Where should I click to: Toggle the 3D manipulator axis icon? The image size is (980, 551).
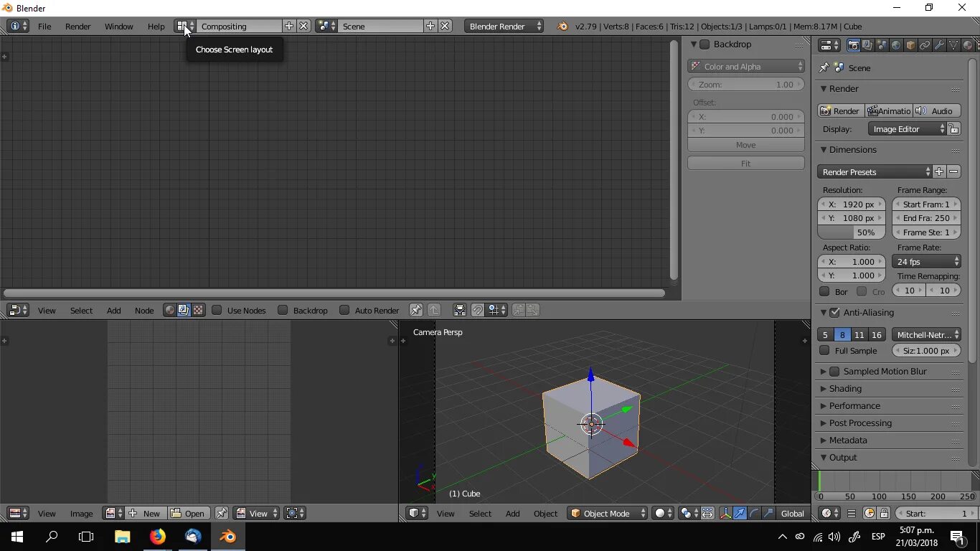[725, 513]
